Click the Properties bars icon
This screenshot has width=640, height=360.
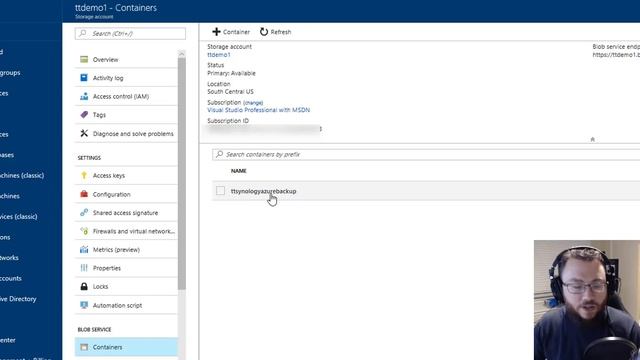[x=84, y=268]
